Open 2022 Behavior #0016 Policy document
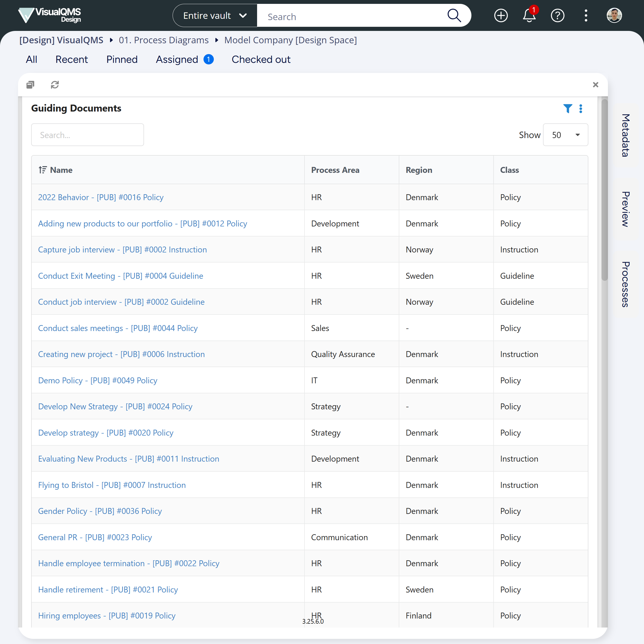The height and width of the screenshot is (644, 644). tap(101, 197)
